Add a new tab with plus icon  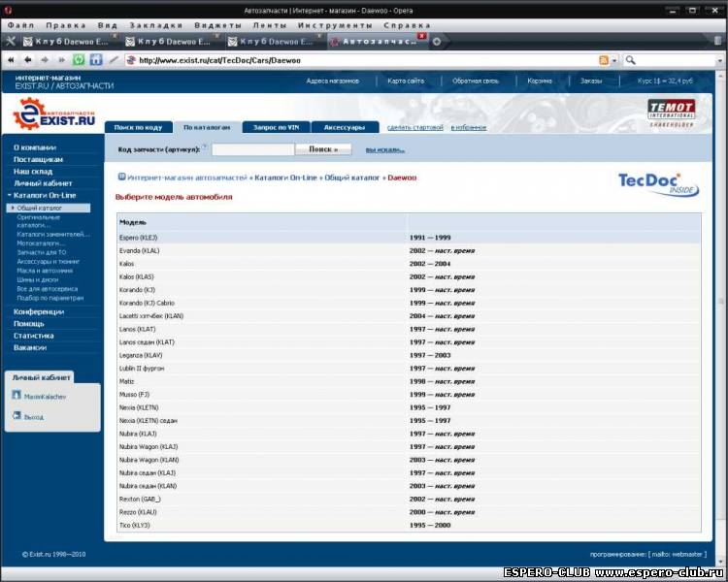pos(437,42)
